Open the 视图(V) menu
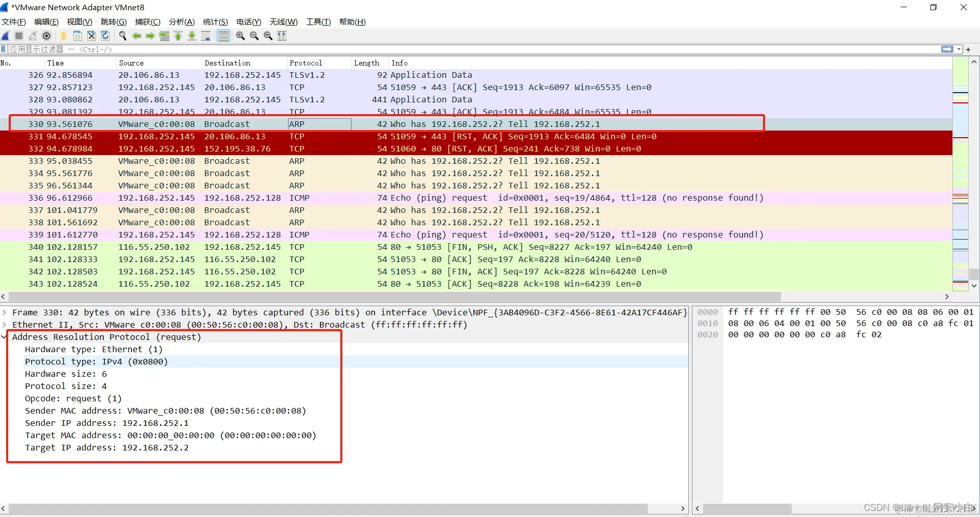The height and width of the screenshot is (517, 980). click(x=79, y=22)
